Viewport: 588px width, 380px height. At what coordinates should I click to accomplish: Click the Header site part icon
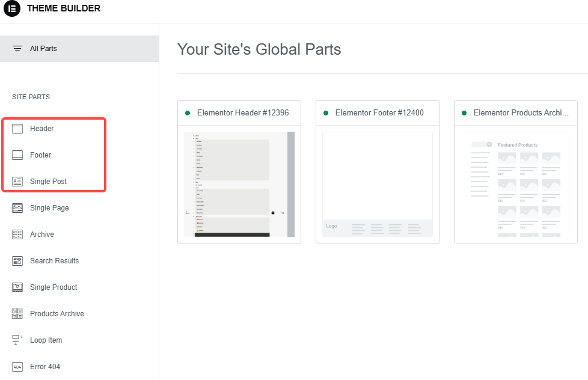point(17,129)
